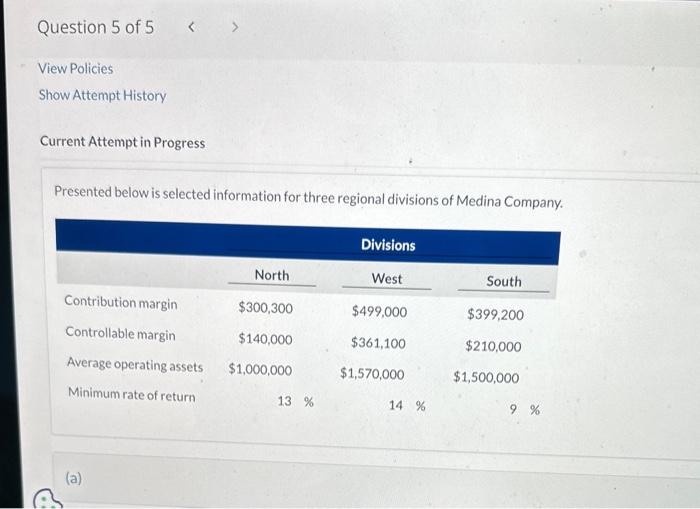The height and width of the screenshot is (509, 700).
Task: Select the North column header
Action: (x=272, y=275)
